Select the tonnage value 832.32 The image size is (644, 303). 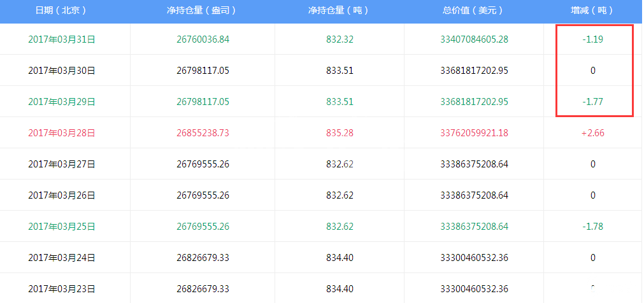[340, 39]
